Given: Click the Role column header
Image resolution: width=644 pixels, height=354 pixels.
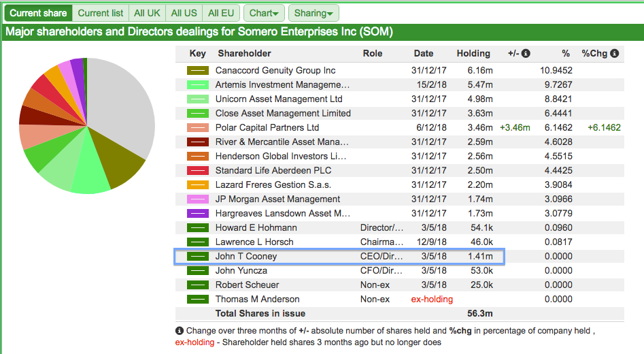Looking at the screenshot, I should [x=373, y=54].
